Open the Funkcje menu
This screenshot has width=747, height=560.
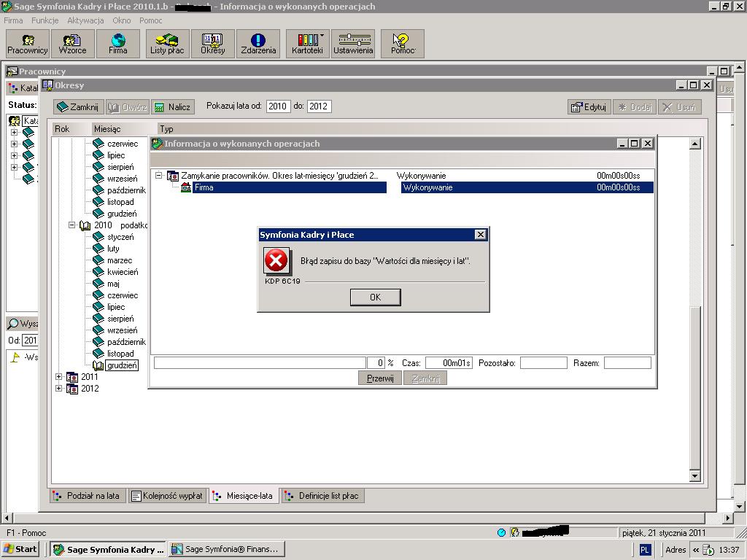click(x=44, y=20)
